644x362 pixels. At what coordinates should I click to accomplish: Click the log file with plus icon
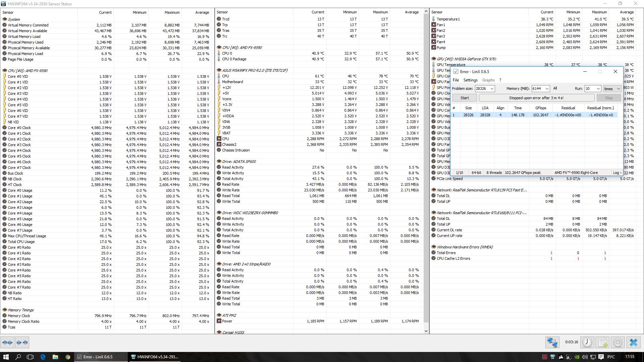603,342
